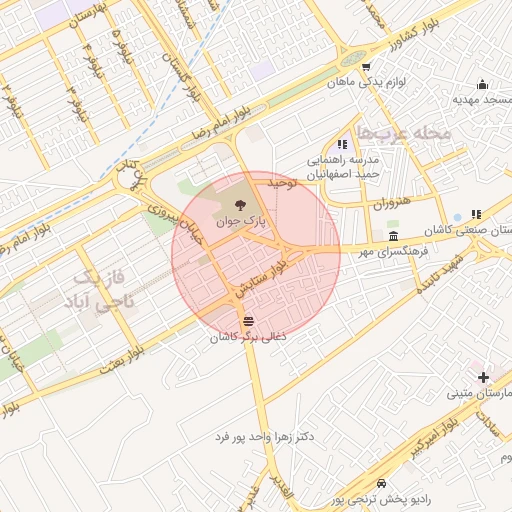This screenshot has height=512, width=512.
Task: Select the توحید street label
Action: tap(282, 183)
